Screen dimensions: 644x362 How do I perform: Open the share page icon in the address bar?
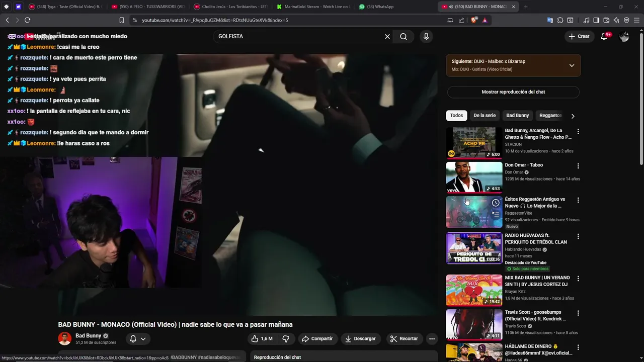(461, 20)
